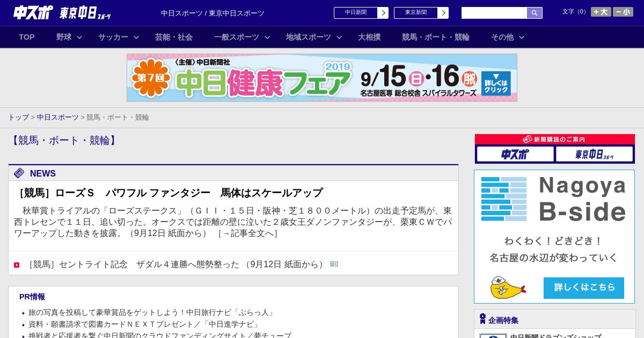This screenshot has height=338, width=644.
Task: Click the 中日スポーツ / 東京中日スポーツ header text
Action: pos(213,13)
